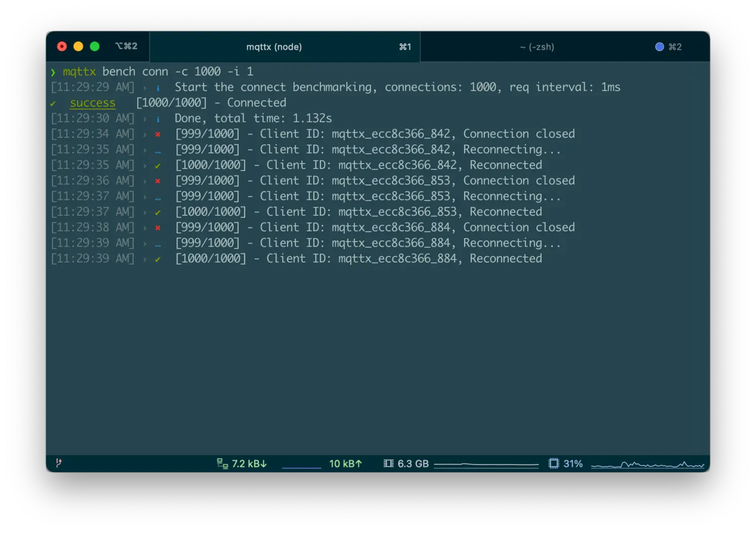
Task: Click the ⌥⌘2 shortcut label in the title bar
Action: [126, 46]
